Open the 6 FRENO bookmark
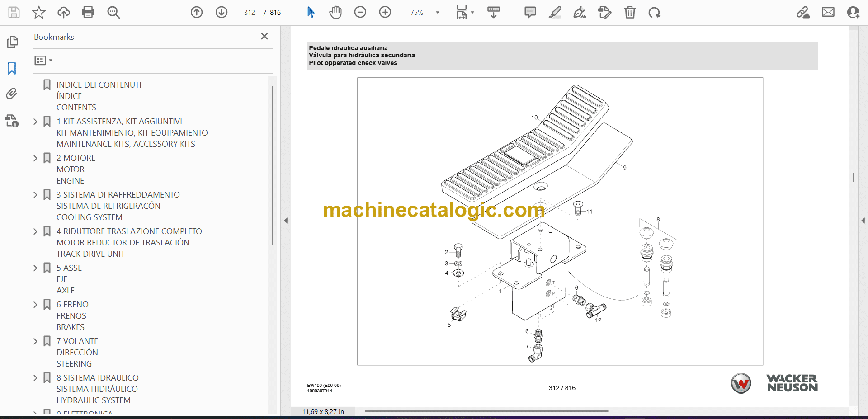This screenshot has width=868, height=419. pos(72,305)
